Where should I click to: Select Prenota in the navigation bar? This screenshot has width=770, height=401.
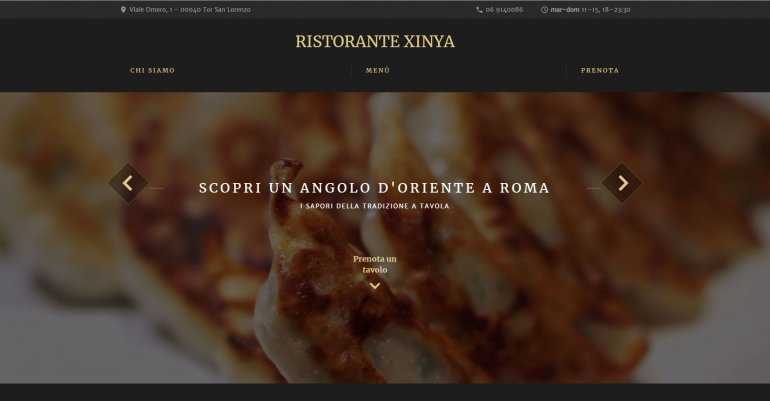point(600,71)
